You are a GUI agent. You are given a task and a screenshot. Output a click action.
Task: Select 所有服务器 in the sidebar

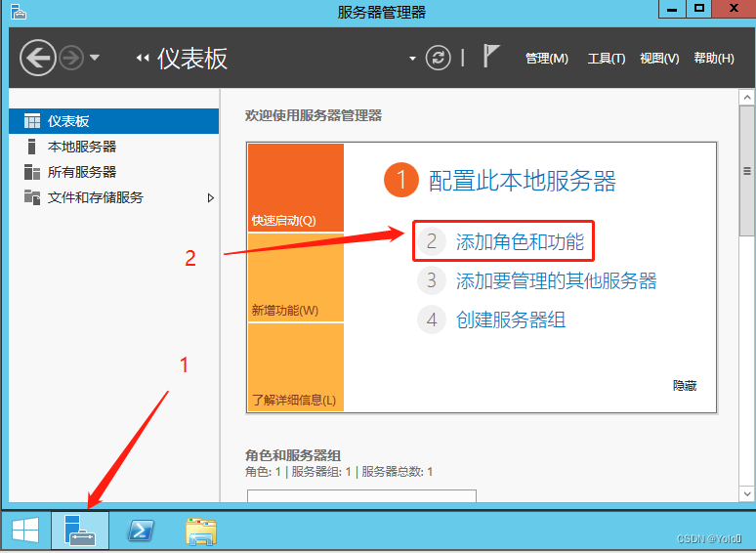click(x=113, y=172)
